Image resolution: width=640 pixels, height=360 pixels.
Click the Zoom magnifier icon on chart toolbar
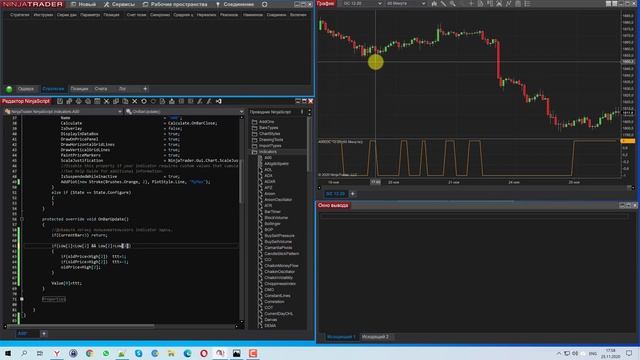tap(453, 4)
